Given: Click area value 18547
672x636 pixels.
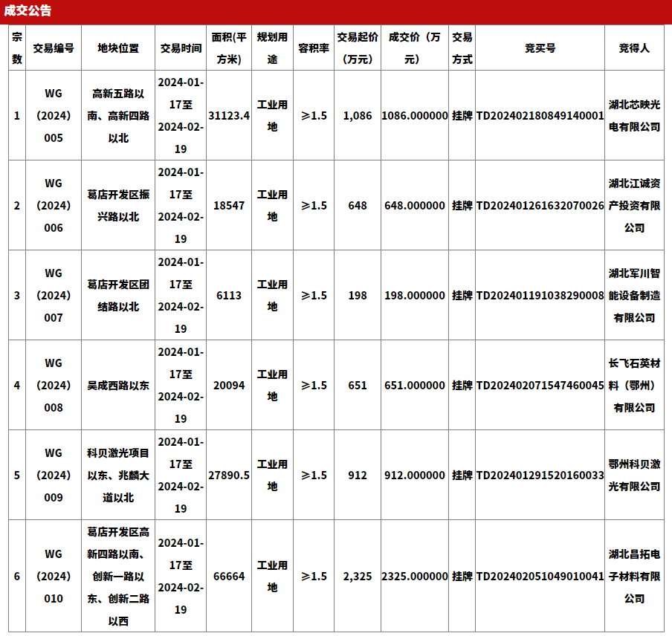Looking at the screenshot, I should click(229, 206).
